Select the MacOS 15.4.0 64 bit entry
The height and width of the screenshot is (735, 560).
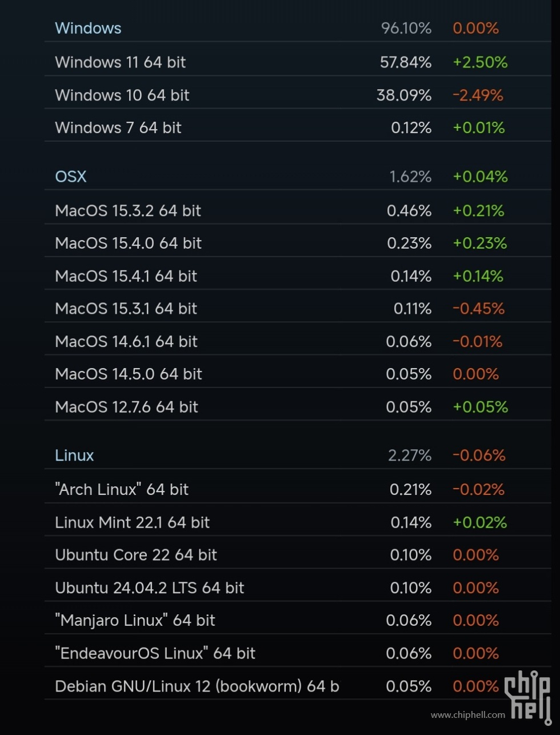298,243
